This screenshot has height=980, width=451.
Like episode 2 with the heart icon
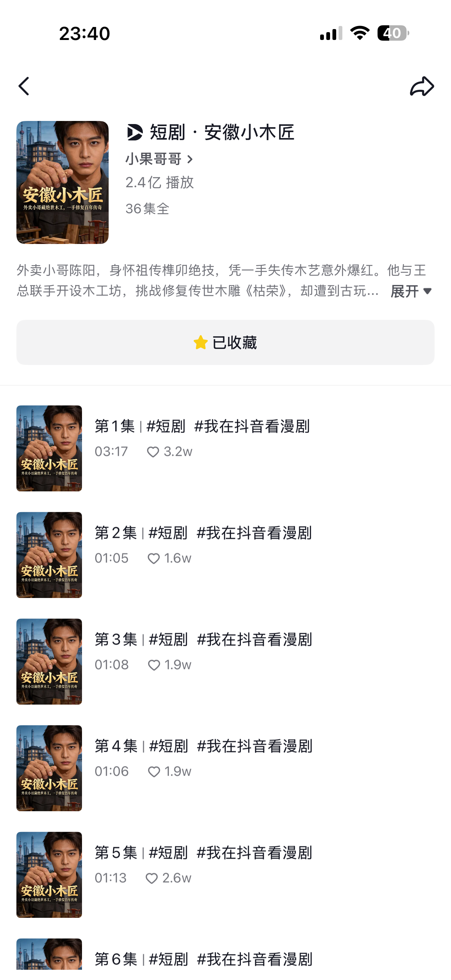[153, 558]
